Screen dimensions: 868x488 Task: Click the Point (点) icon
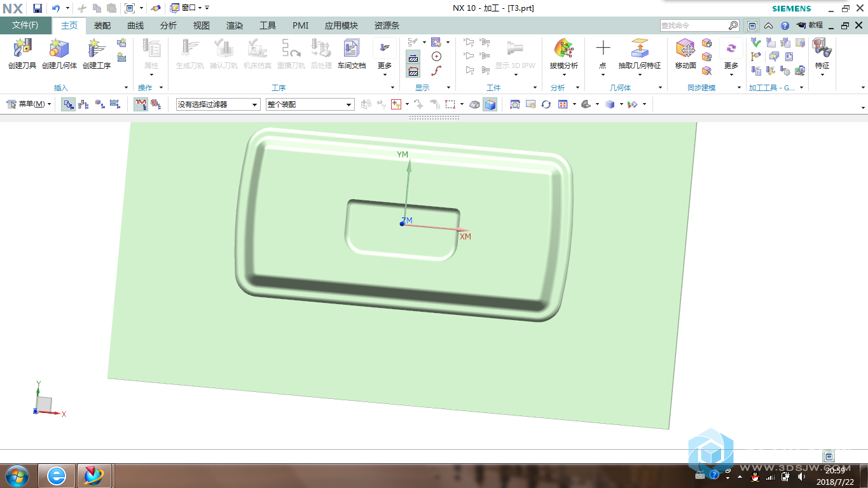click(603, 48)
